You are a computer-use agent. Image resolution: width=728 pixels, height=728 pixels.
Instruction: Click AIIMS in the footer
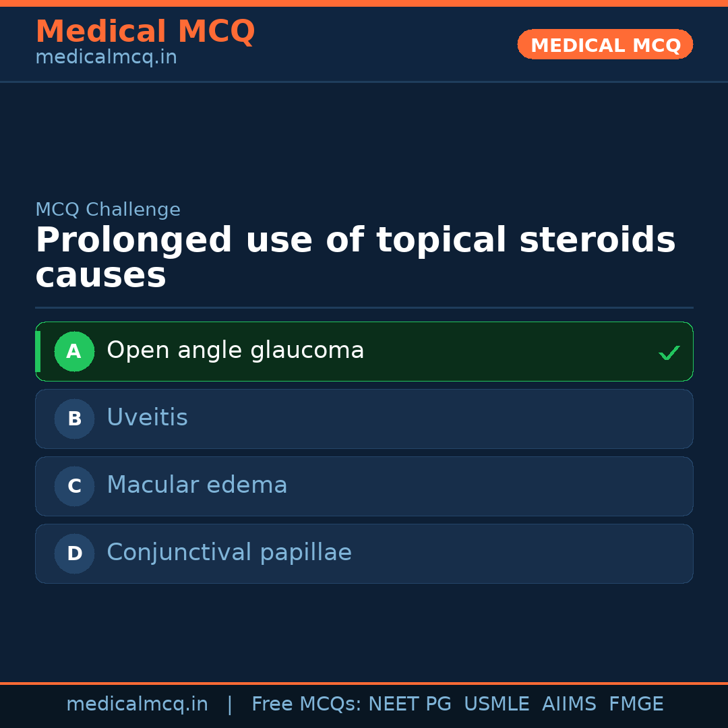point(569,704)
